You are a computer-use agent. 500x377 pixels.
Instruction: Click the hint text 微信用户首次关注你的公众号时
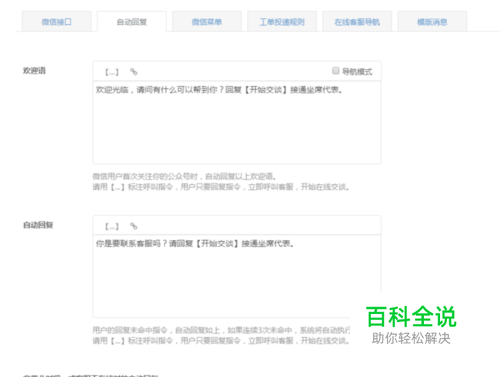pyautogui.click(x=145, y=176)
